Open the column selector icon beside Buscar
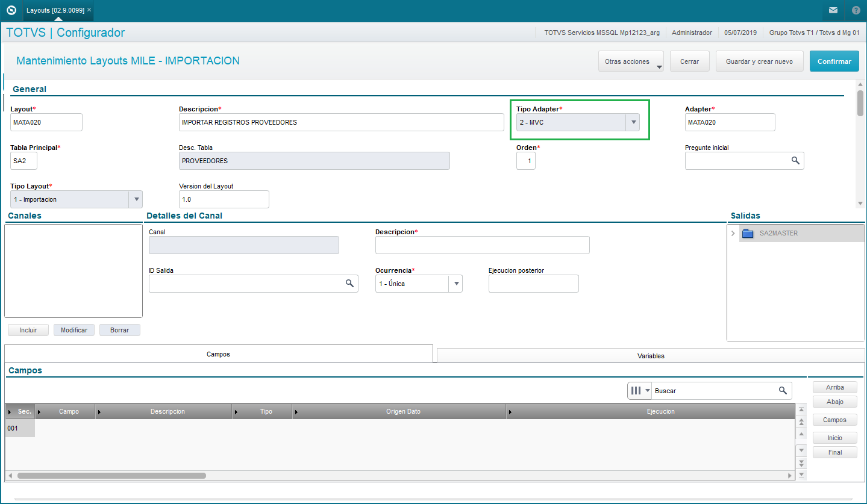This screenshot has height=504, width=867. (x=639, y=391)
